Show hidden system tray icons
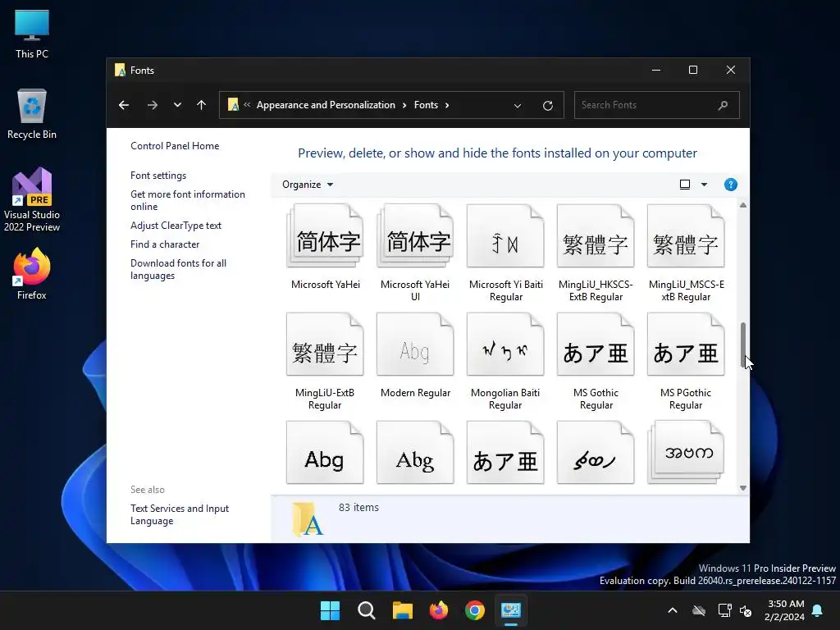Viewport: 840px width, 630px height. click(x=673, y=610)
